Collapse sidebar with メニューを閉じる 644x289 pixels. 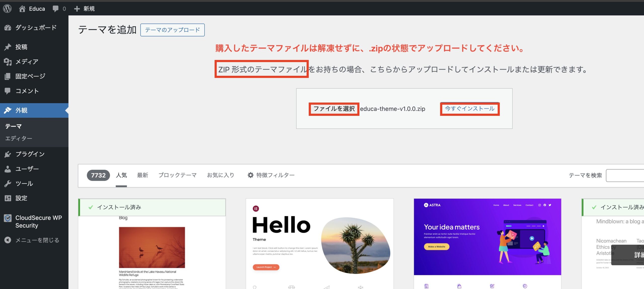37,240
